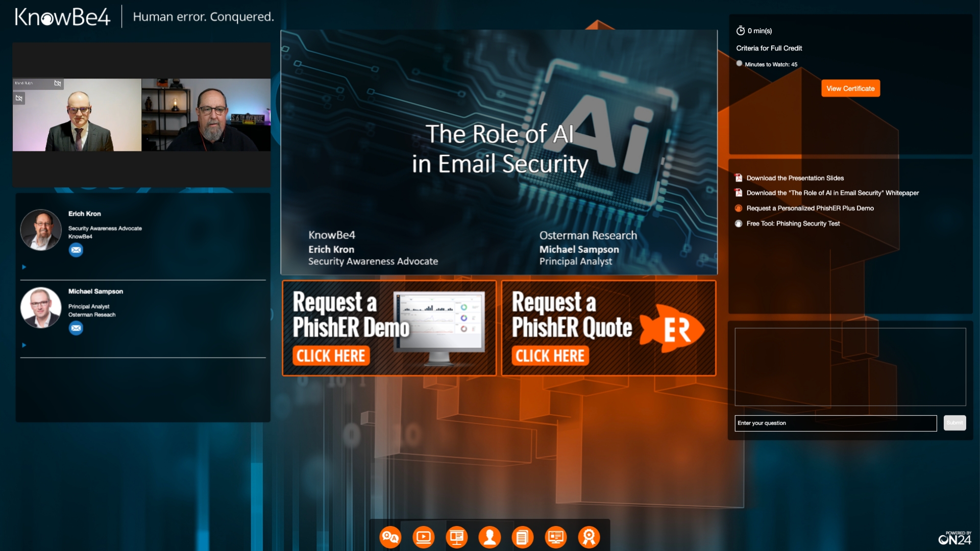Viewport: 980px width, 551px height.
Task: Expand Michael Sampson's bio arrow
Action: coord(24,345)
